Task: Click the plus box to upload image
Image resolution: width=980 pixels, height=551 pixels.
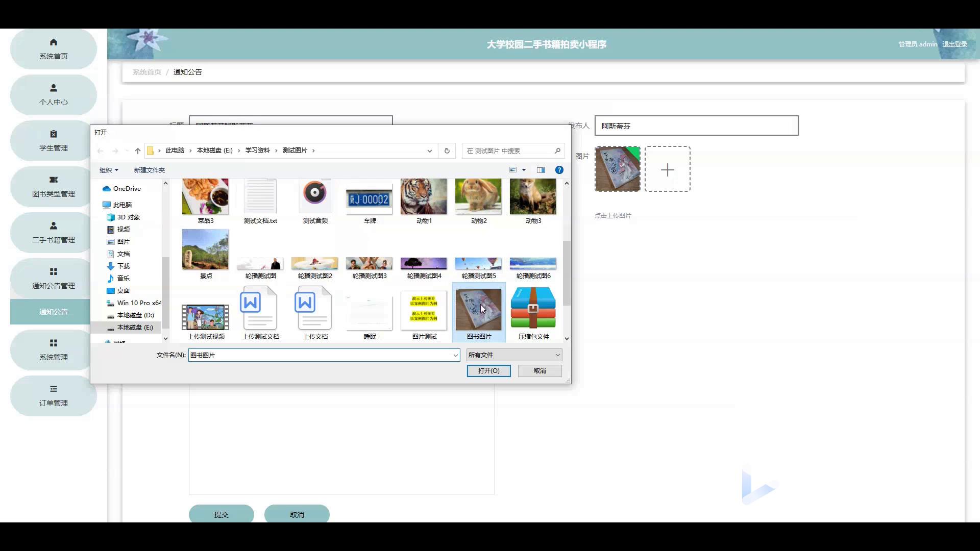Action: [x=668, y=169]
